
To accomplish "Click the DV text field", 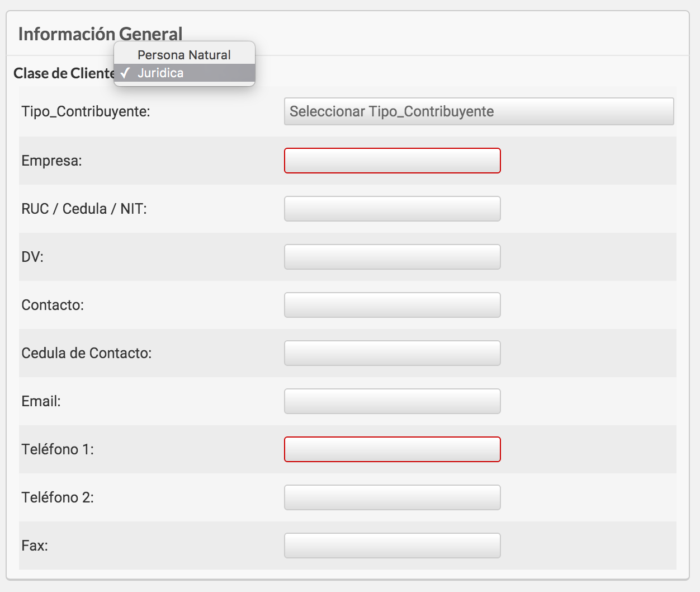I will point(392,257).
